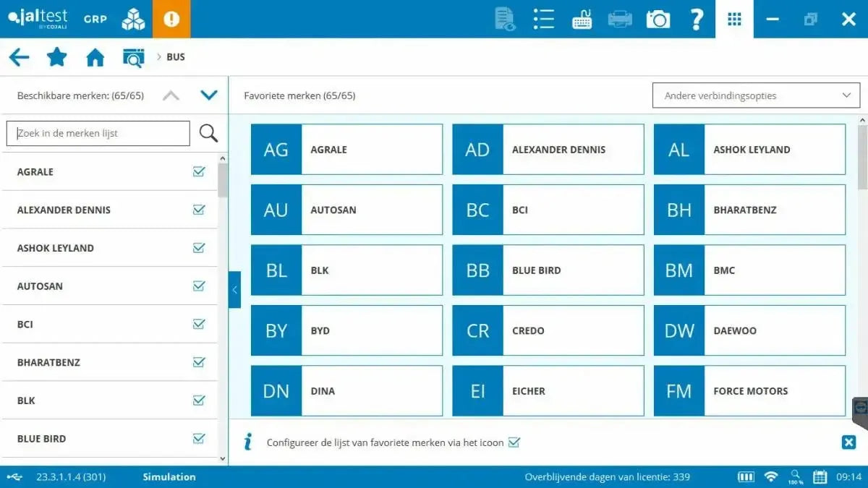Click the favorites star icon

point(56,56)
